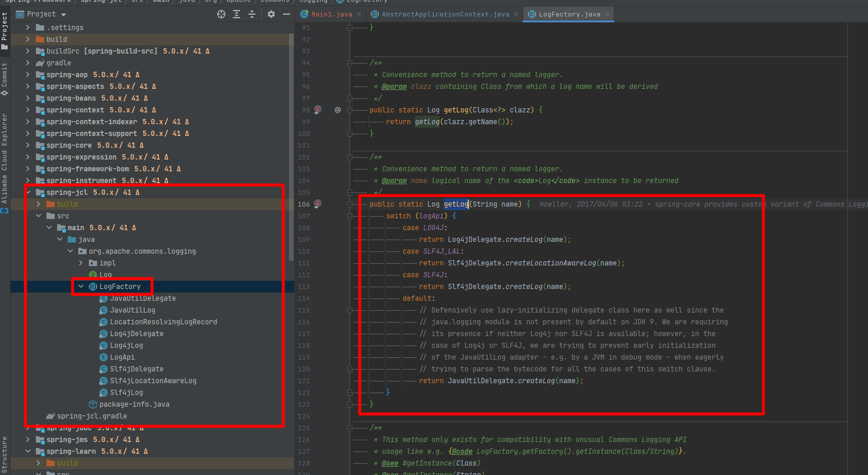The height and width of the screenshot is (475, 868).
Task: Select the build folder under spring-jcl
Action: click(x=67, y=204)
